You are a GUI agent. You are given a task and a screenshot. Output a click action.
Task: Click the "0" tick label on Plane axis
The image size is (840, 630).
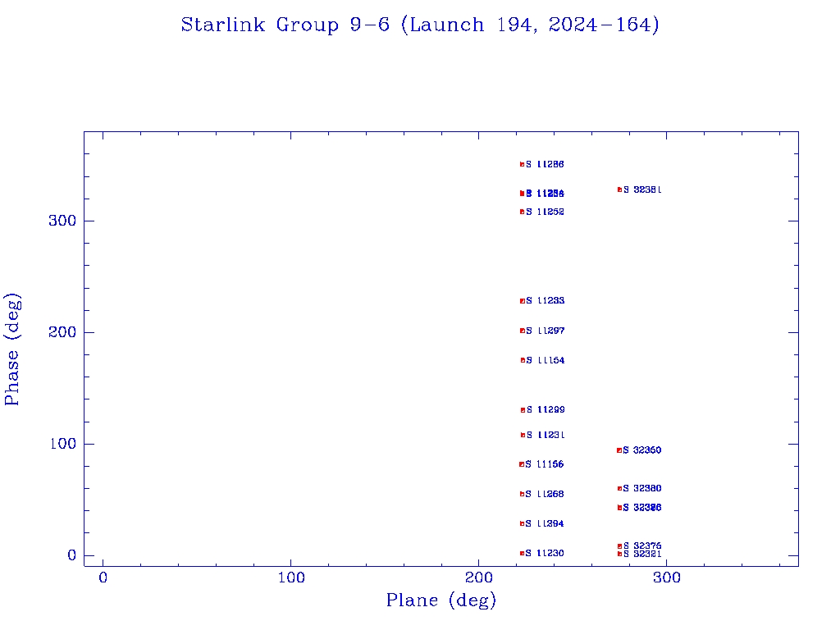click(x=103, y=577)
